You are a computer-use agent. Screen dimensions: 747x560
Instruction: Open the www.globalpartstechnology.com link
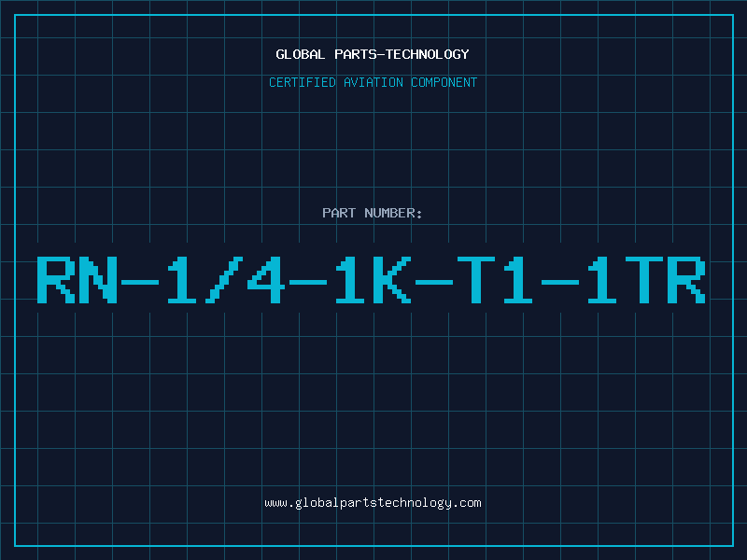(x=373, y=503)
